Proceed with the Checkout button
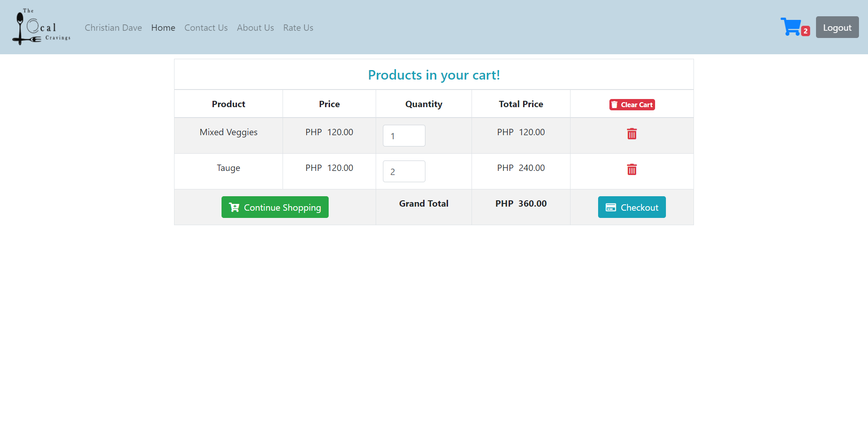This screenshot has width=868, height=425. point(632,207)
